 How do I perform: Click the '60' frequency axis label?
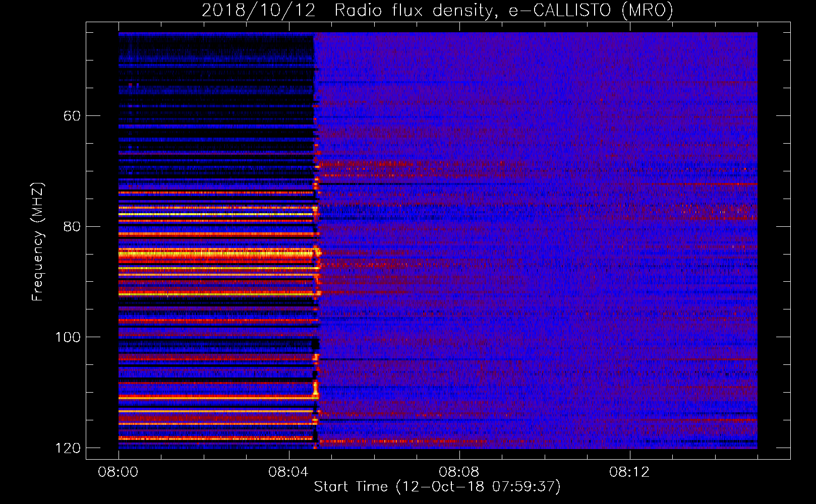pyautogui.click(x=72, y=116)
